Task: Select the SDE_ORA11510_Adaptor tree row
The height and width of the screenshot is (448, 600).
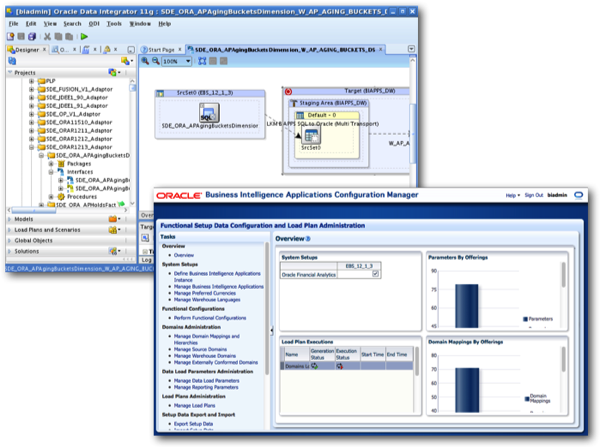Action: point(79,122)
